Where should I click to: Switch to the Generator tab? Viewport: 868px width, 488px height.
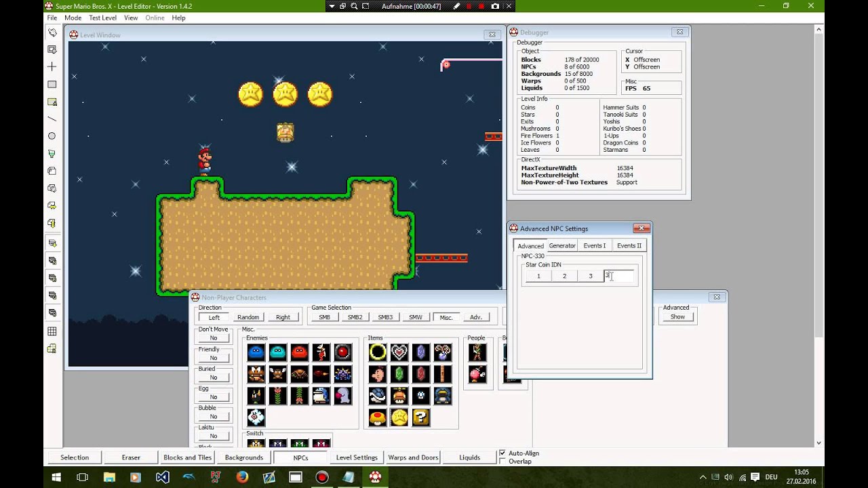562,245
